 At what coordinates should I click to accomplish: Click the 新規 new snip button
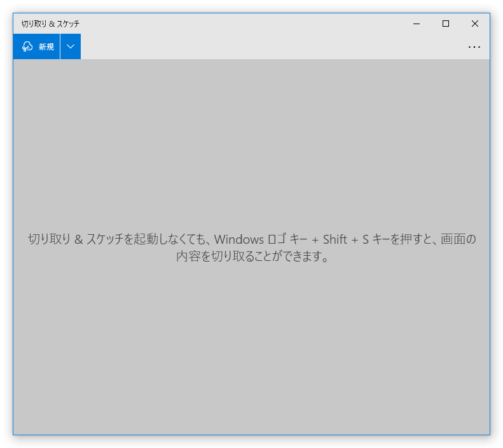[x=37, y=46]
